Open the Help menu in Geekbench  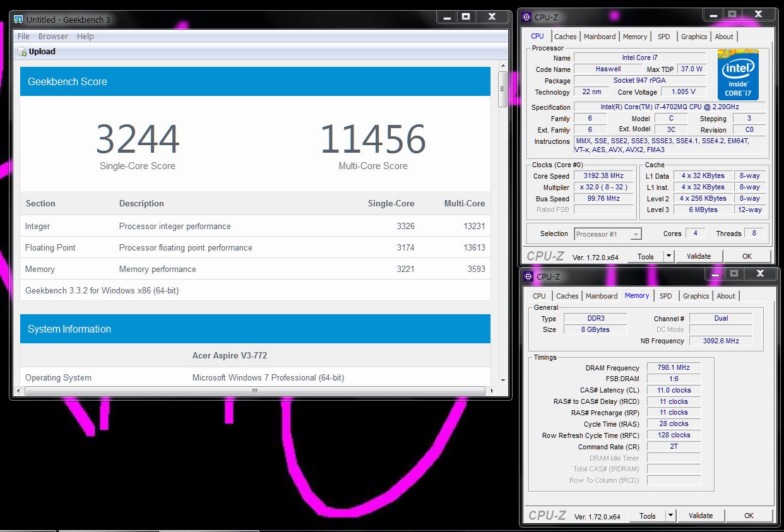(85, 37)
